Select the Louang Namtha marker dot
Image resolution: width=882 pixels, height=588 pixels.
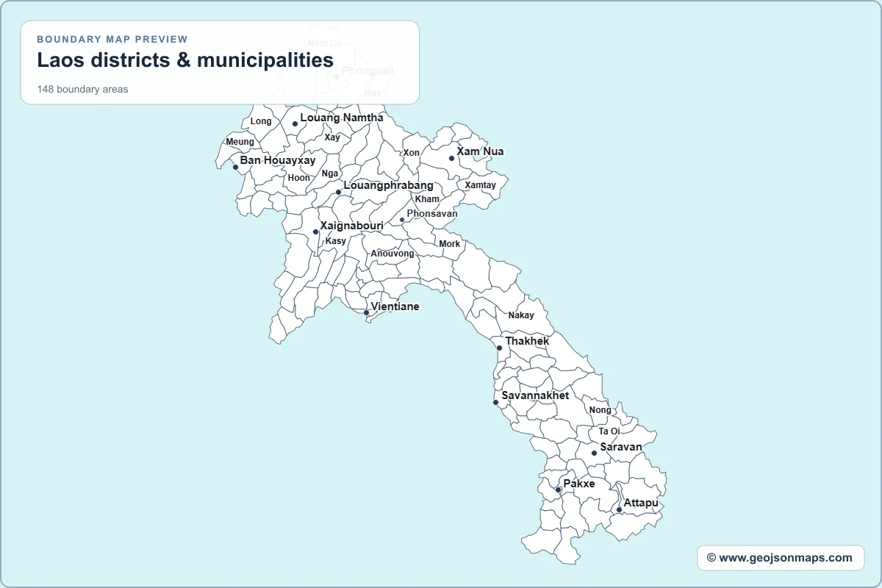pyautogui.click(x=295, y=123)
